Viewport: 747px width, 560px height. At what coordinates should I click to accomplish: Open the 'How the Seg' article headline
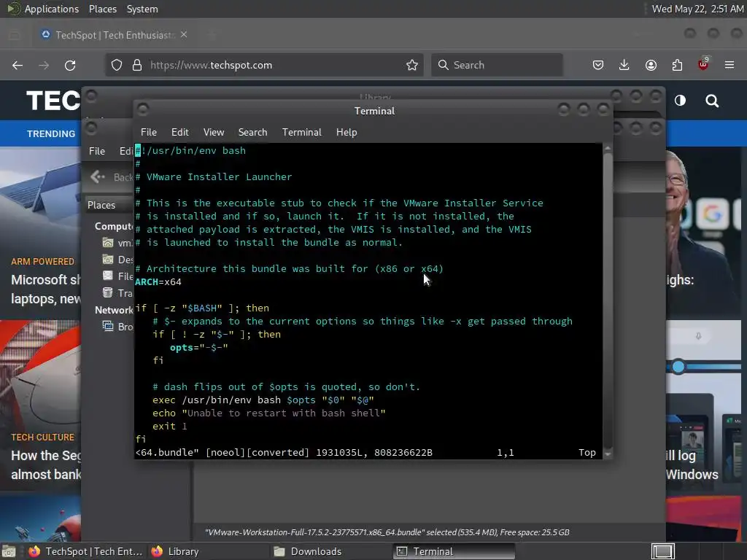[x=46, y=464]
